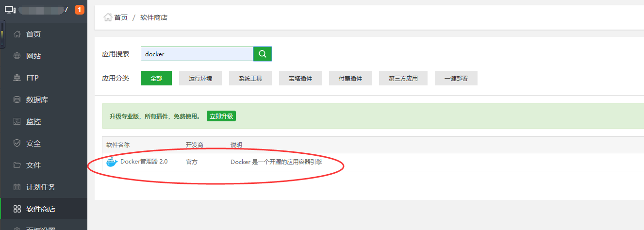Click the FTP globe icon in sidebar
Image resolution: width=644 pixels, height=230 pixels.
click(17, 78)
